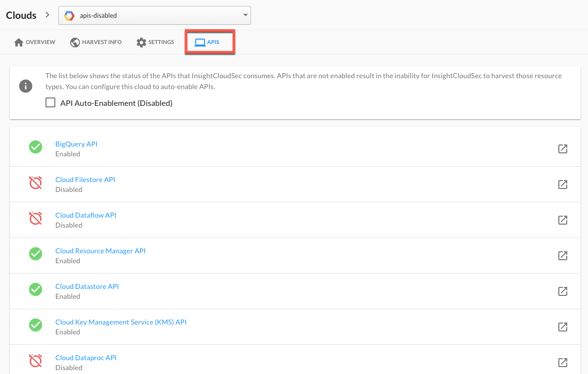The height and width of the screenshot is (374, 588).
Task: Select the APIs tab
Action: [207, 42]
